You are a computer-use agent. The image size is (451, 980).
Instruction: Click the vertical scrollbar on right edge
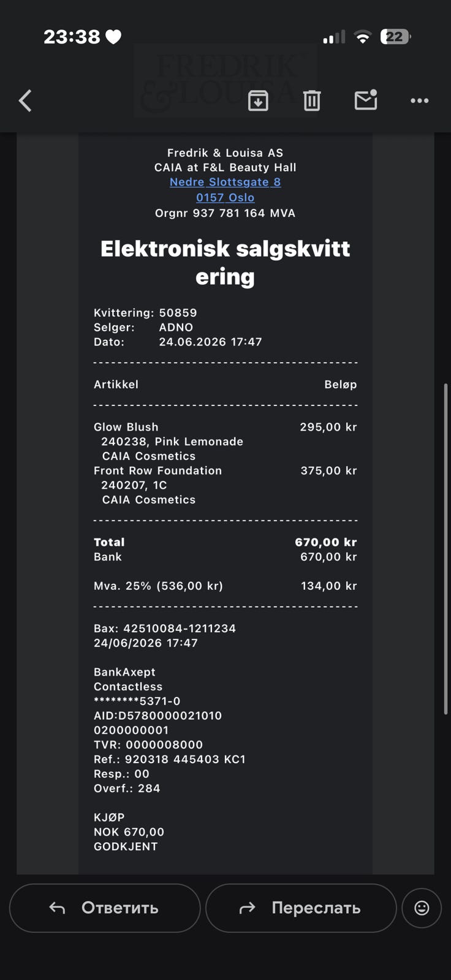[x=445, y=549]
